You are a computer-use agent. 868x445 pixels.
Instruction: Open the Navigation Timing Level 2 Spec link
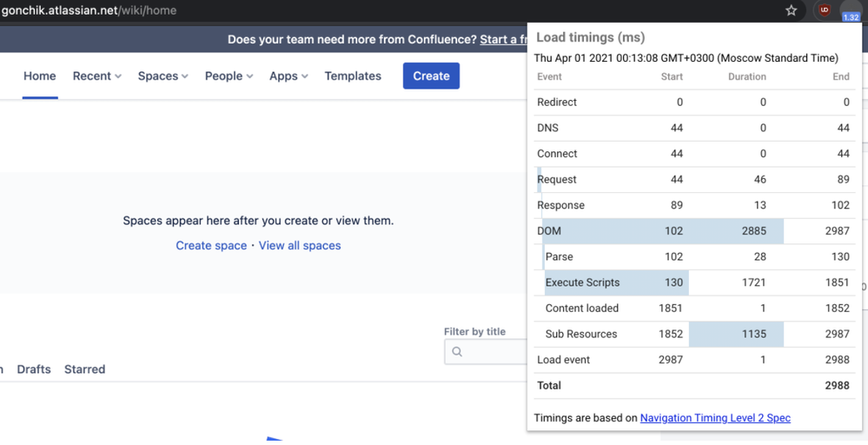pos(715,418)
